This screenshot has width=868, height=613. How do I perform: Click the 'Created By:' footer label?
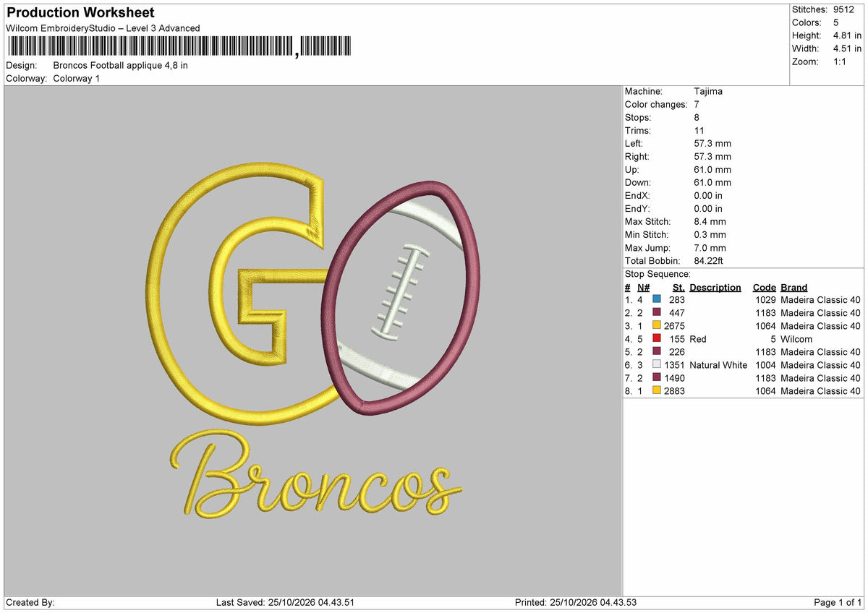(x=30, y=603)
